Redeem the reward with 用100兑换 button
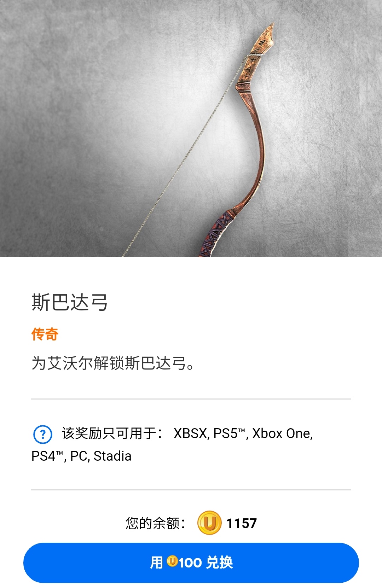 [x=191, y=563]
